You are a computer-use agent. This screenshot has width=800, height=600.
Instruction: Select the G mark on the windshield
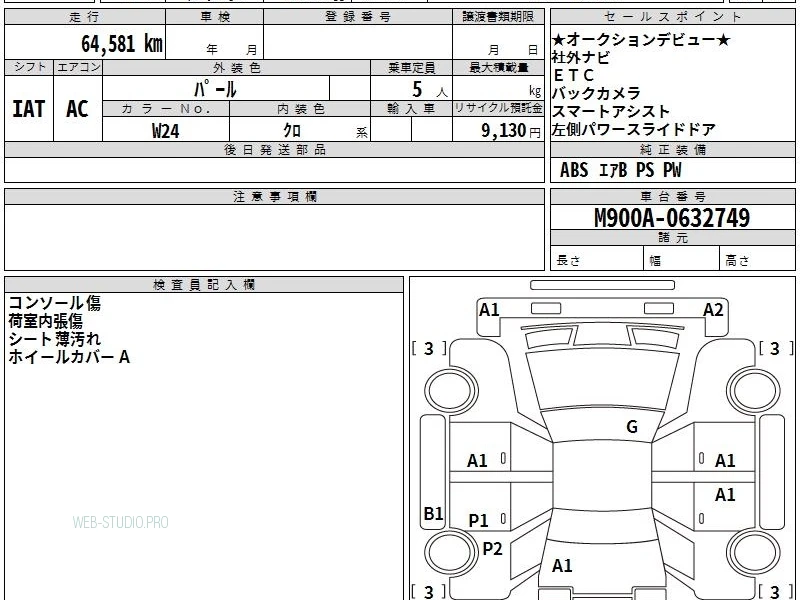tap(632, 426)
